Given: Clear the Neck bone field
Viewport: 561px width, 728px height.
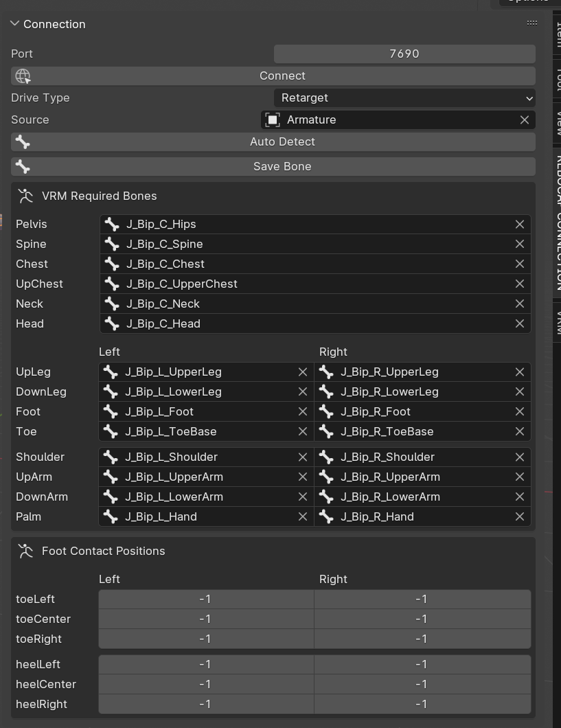Looking at the screenshot, I should [x=519, y=304].
